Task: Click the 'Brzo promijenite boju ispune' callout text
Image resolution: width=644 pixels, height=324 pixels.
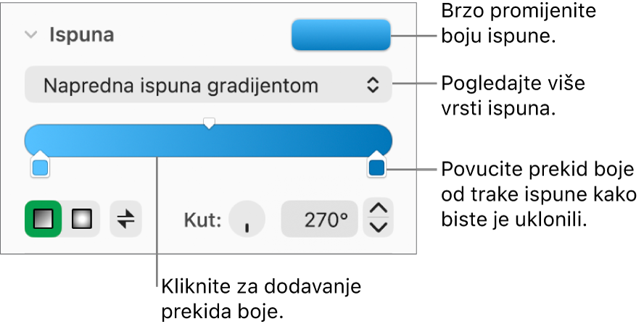Action: [x=519, y=23]
